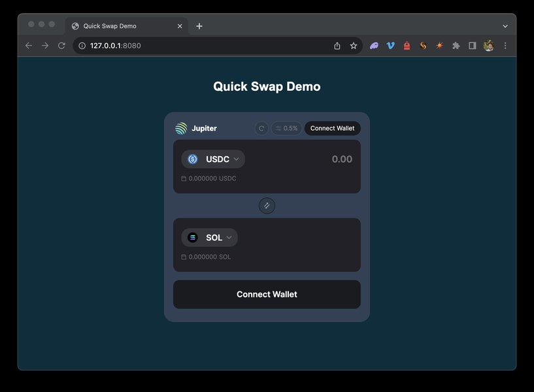Screen dimensions: 534x392
Task: Flip tokens with the swap arrows button
Action: (x=267, y=206)
